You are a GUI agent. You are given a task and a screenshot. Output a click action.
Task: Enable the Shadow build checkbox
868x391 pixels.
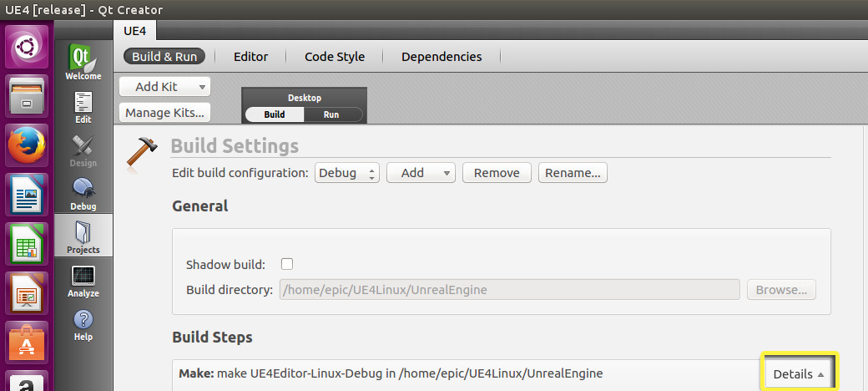click(x=287, y=264)
